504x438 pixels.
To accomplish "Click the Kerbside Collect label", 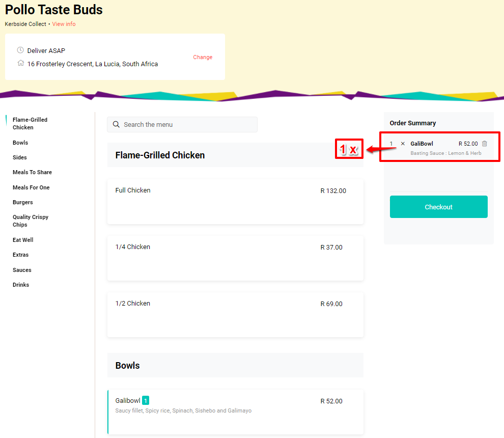I will click(x=25, y=24).
